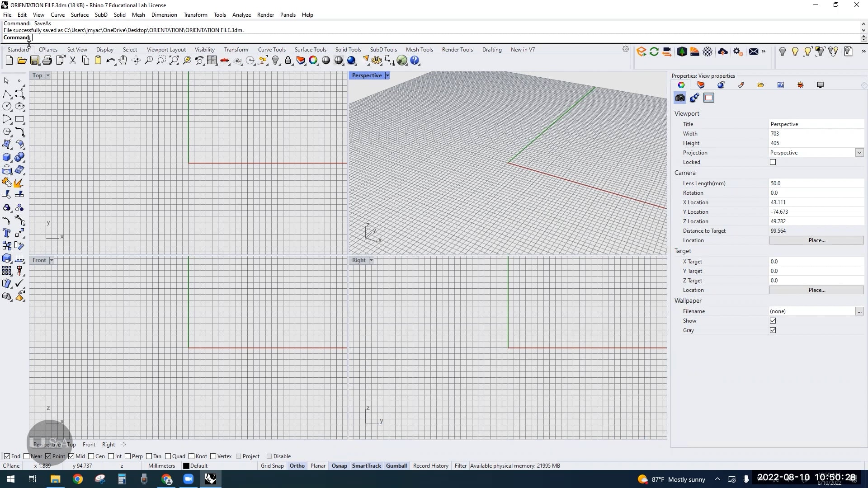
Task: Switch to the Curve Tools toolbar tab
Action: point(272,50)
